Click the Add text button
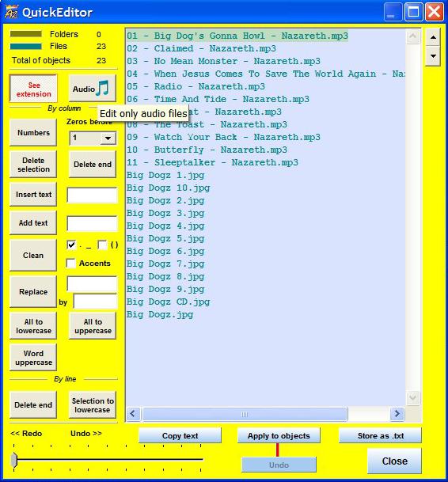Image resolution: width=448 pixels, height=482 pixels. pos(33,223)
